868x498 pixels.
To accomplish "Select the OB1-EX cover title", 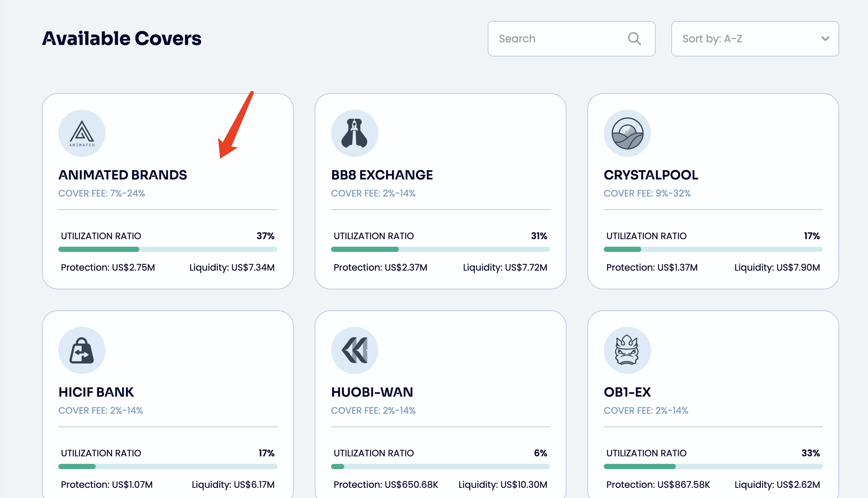I will tap(627, 392).
